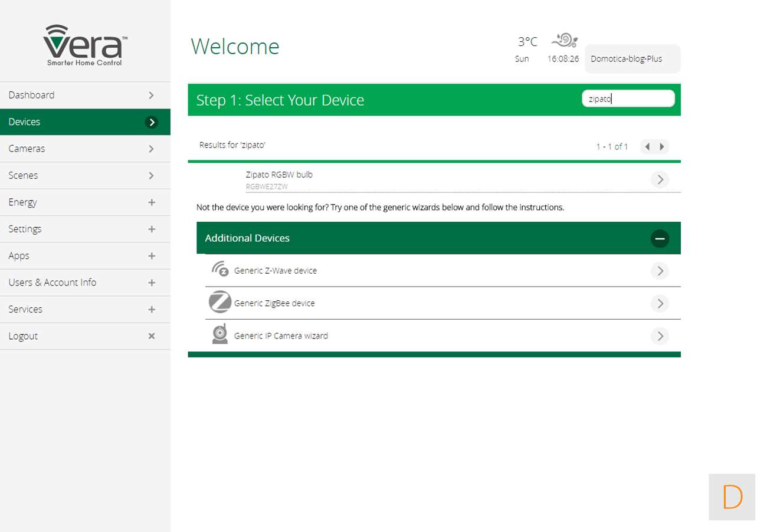Click the orange D badge
This screenshot has width=767, height=532.
[732, 497]
